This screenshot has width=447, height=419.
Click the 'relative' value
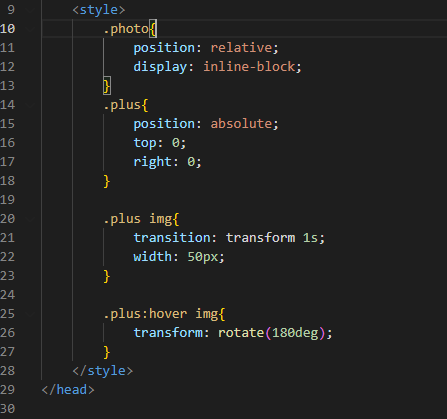click(x=241, y=48)
